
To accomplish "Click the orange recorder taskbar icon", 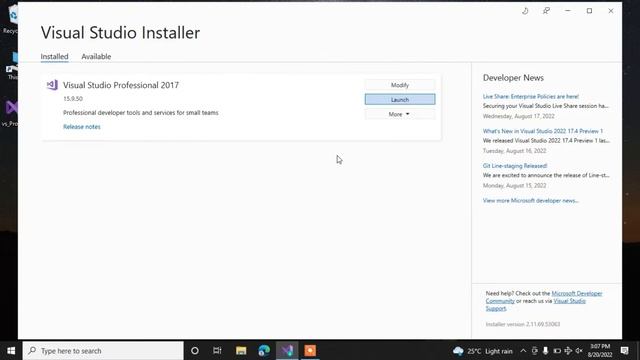I will (x=310, y=351).
